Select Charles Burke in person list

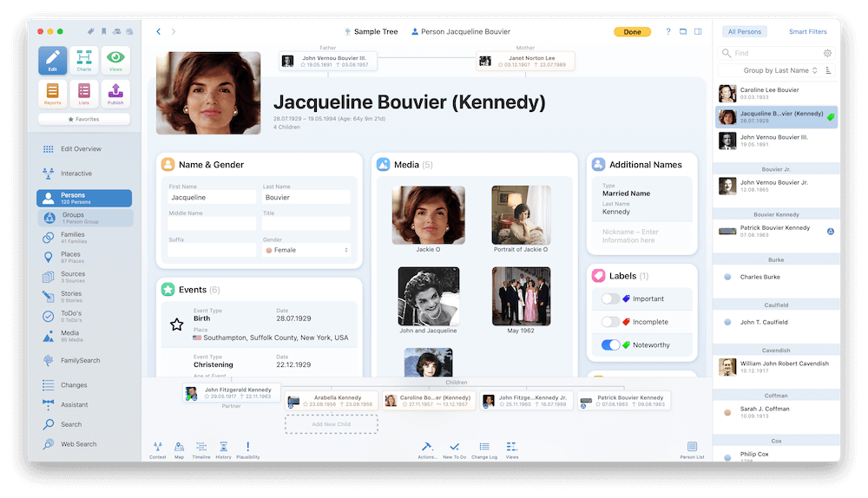point(775,277)
